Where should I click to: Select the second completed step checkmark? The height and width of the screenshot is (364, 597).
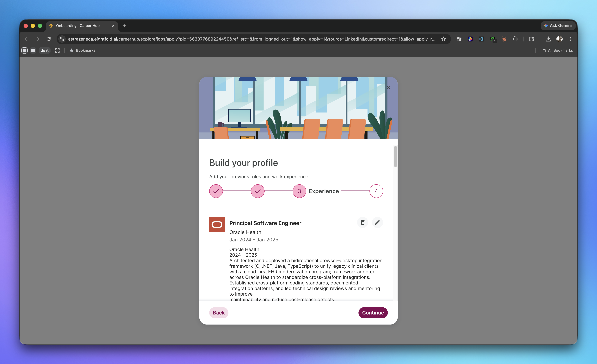[258, 191]
